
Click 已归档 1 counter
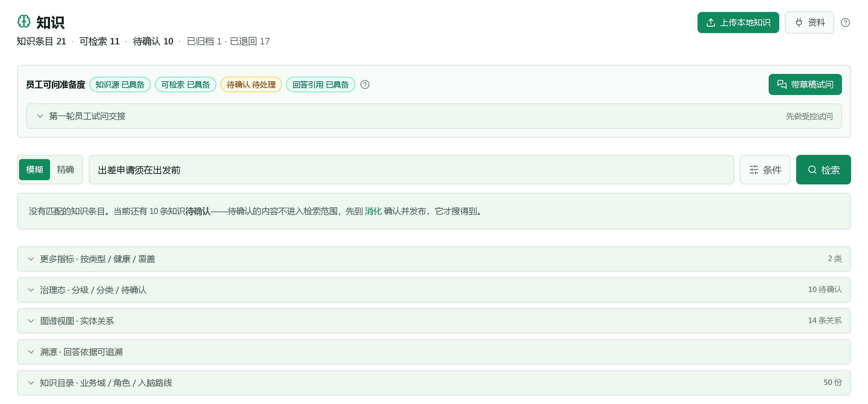coord(204,41)
